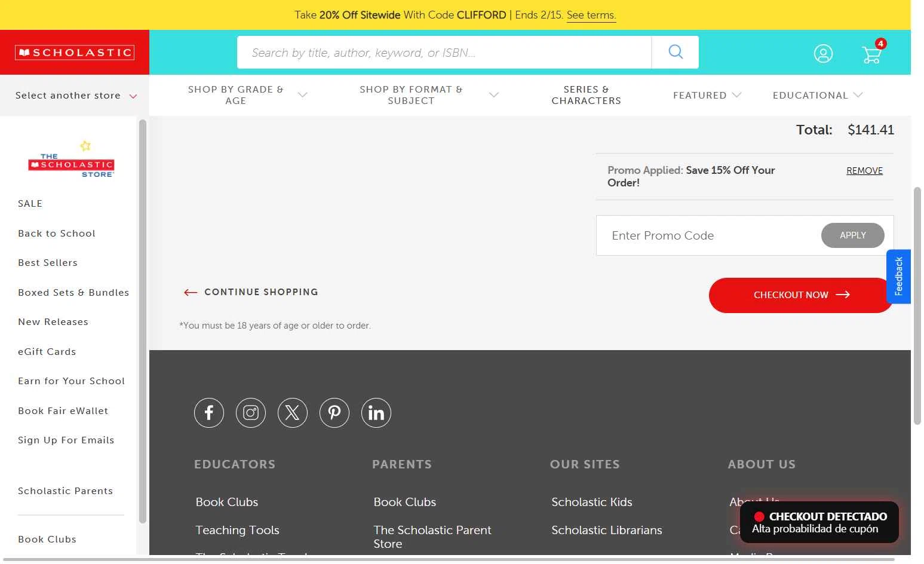Open Boxed Sets & Bundles
This screenshot has height=564, width=924.
(73, 293)
